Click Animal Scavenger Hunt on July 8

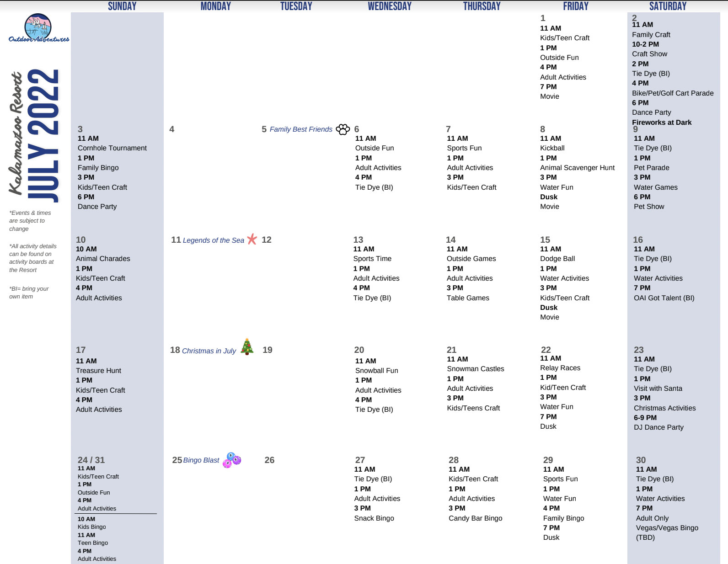coord(577,168)
